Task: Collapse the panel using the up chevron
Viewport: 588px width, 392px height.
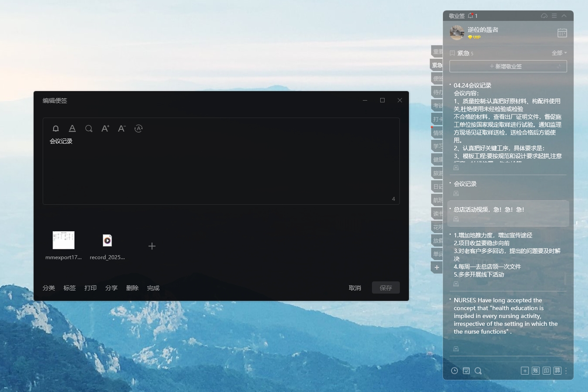Action: click(564, 16)
